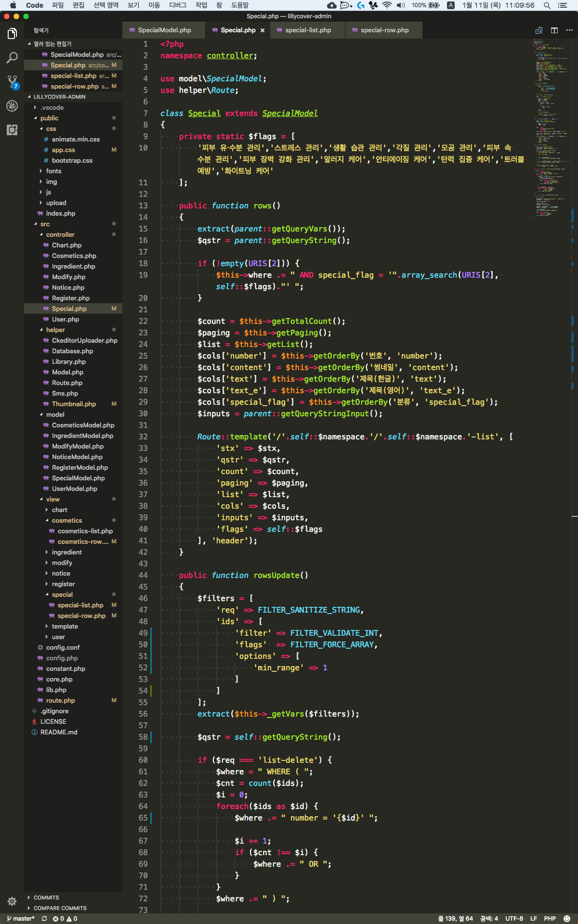
Task: Change the UTF-8 file encoding
Action: click(x=514, y=919)
